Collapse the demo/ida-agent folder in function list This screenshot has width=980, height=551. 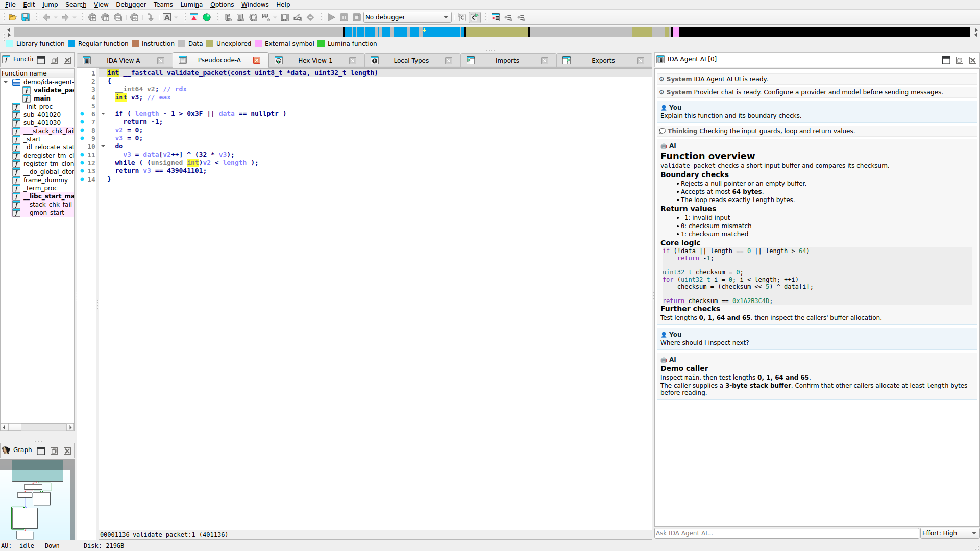click(x=6, y=82)
